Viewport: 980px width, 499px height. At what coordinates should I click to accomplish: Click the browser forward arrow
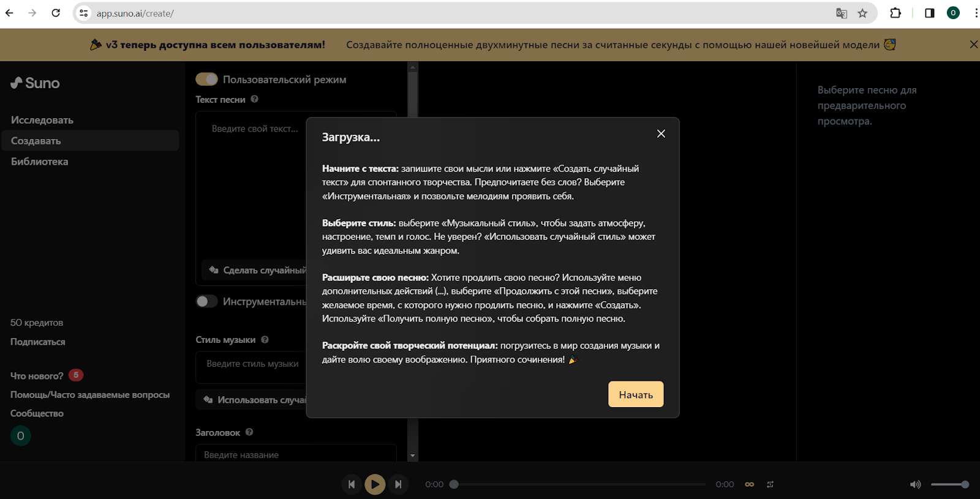(32, 13)
